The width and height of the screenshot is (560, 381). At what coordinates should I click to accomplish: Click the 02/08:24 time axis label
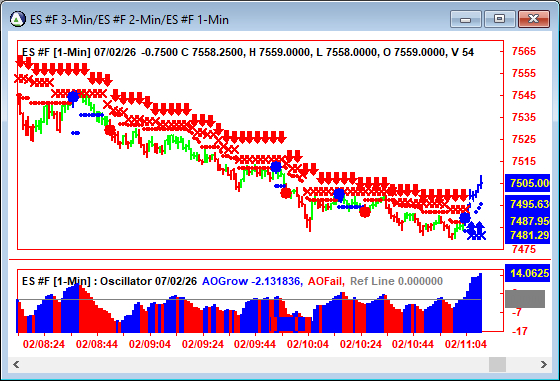coord(44,344)
